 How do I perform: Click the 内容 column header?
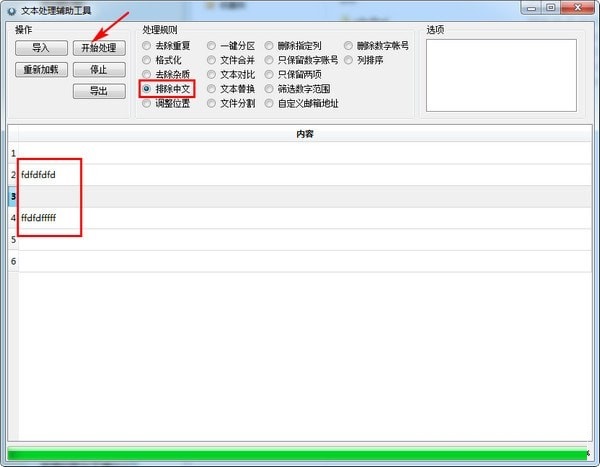pos(305,134)
